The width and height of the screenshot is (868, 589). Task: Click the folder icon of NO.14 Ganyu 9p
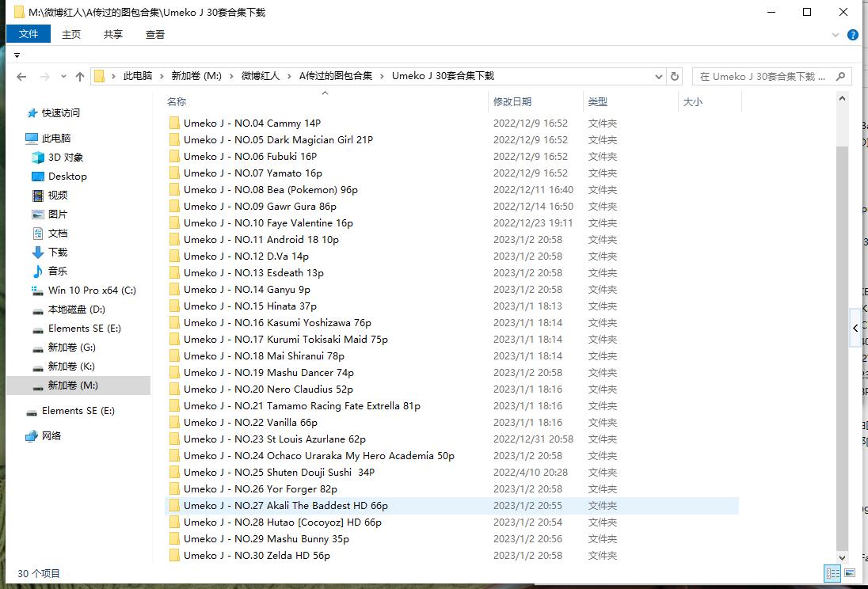click(174, 289)
